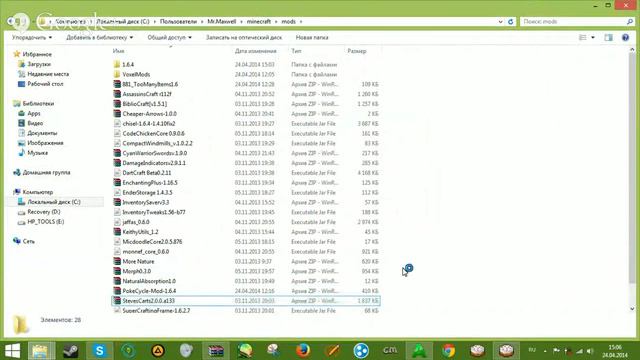Select monnef_core_0.6.0 jar file
The height and width of the screenshot is (360, 640).
tap(145, 251)
